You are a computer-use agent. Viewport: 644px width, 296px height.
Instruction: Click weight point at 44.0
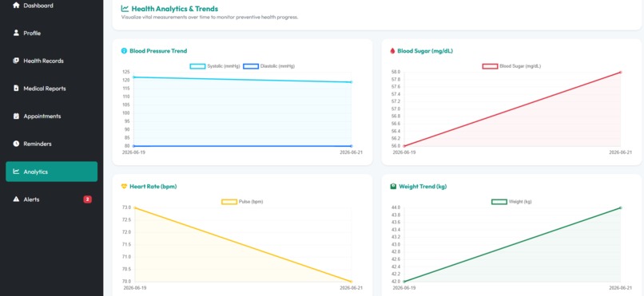[x=620, y=208]
